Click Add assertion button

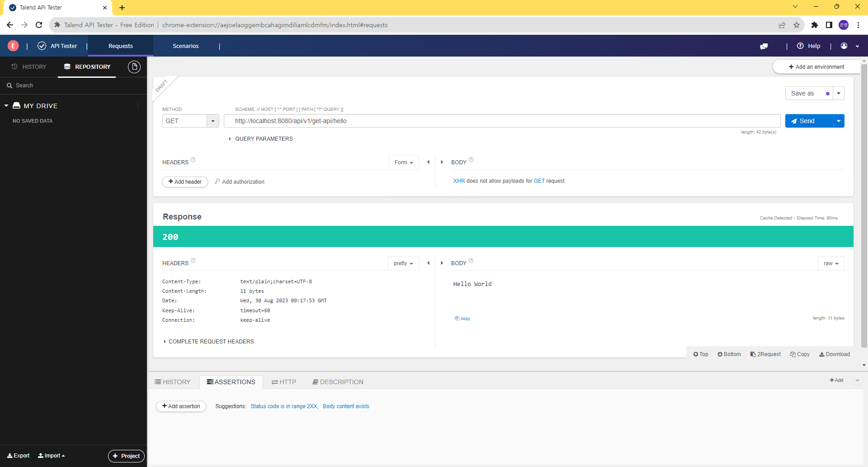click(x=181, y=406)
